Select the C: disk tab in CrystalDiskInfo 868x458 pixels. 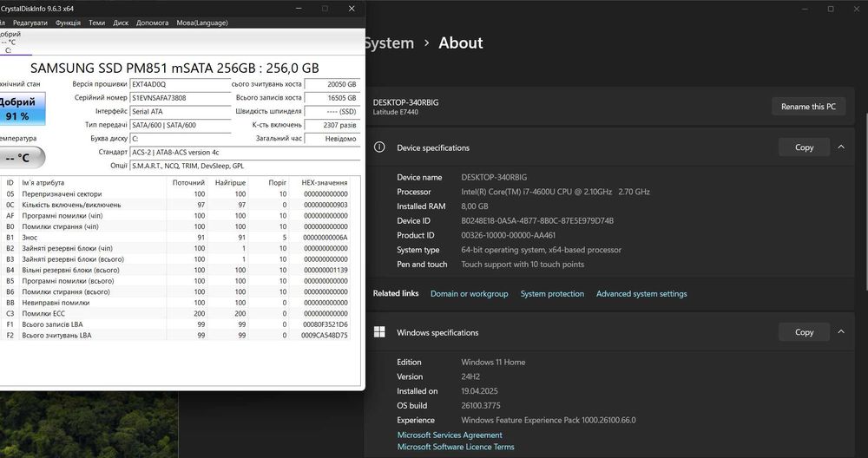click(x=14, y=42)
